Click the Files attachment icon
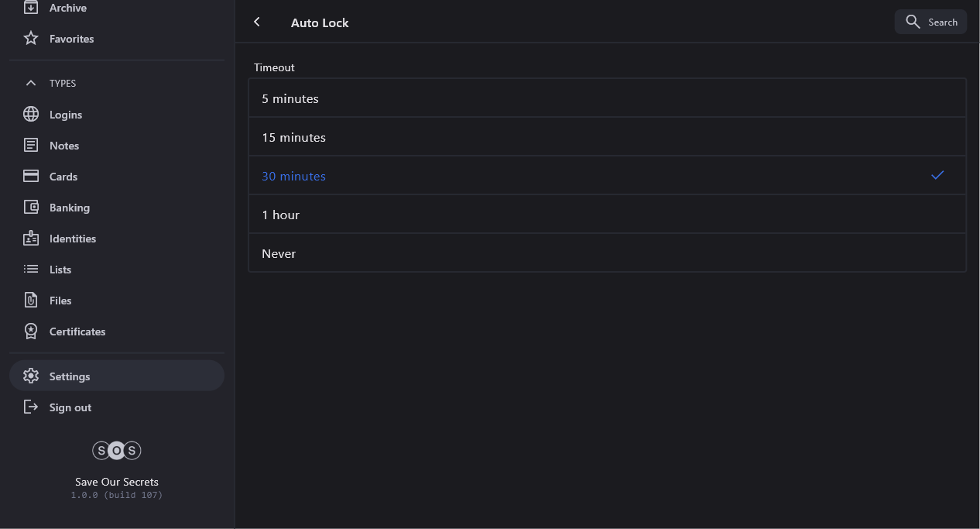The height and width of the screenshot is (529, 980). pos(31,301)
